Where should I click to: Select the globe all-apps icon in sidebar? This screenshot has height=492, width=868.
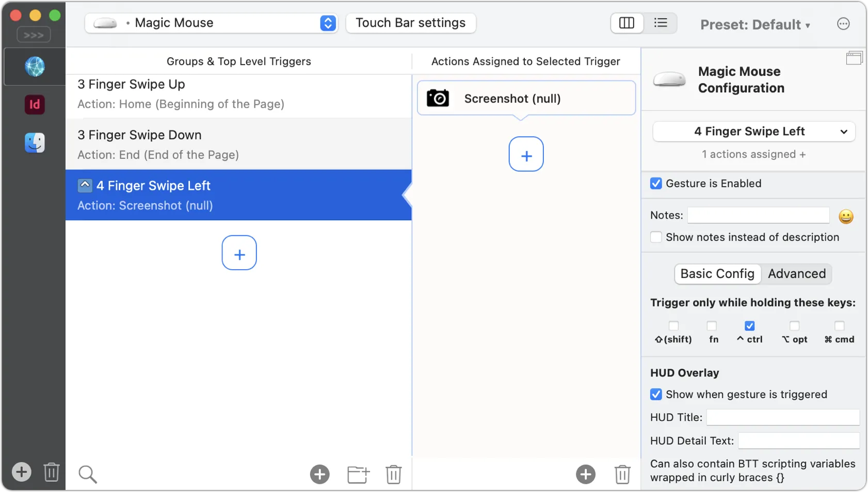coord(35,67)
